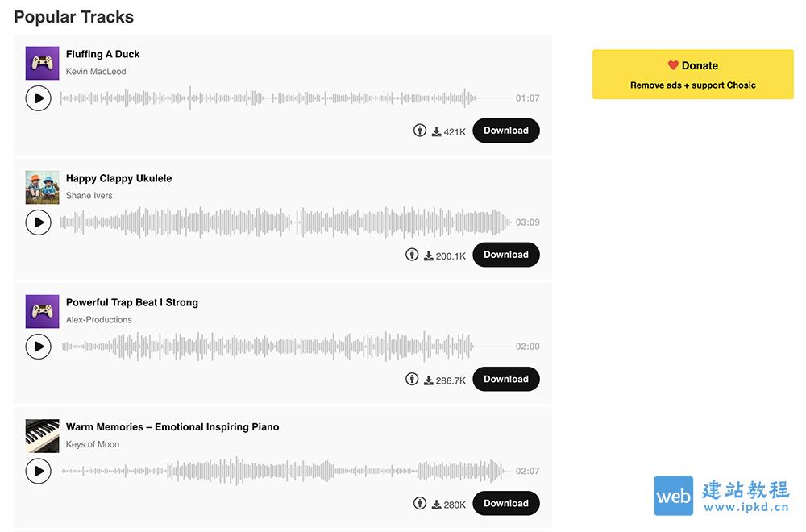The height and width of the screenshot is (532, 806).
Task: Play Powerful Trap Beat Strong track
Action: pos(39,347)
